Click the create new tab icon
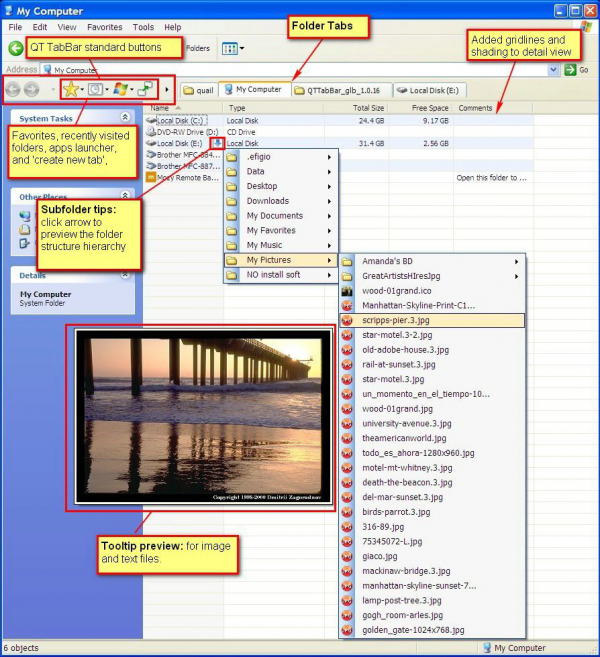 (146, 89)
